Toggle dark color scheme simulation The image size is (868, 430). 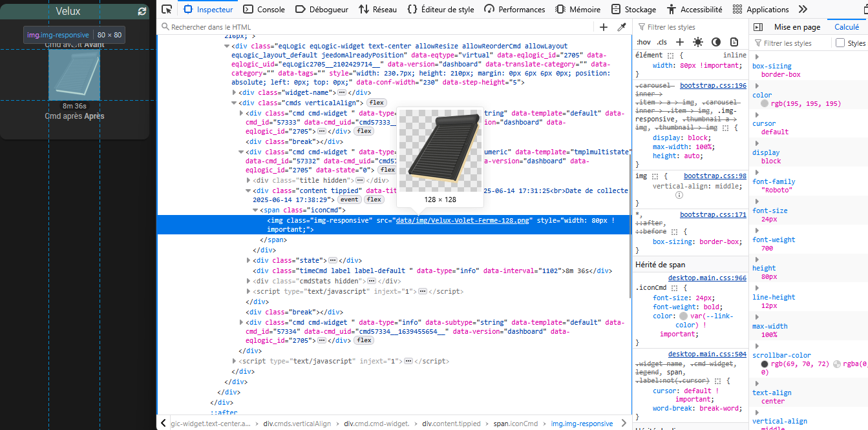(716, 42)
